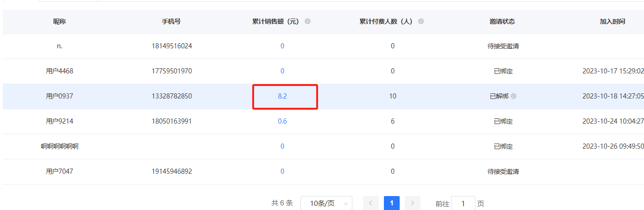The image size is (644, 210).
Task: Click 待接受邀请 status in 用户7047 row
Action: [x=503, y=171]
